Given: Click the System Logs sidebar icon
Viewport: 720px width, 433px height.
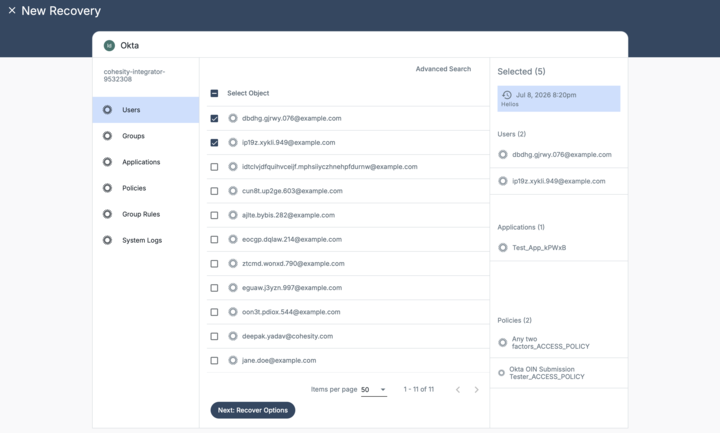Looking at the screenshot, I should [107, 240].
